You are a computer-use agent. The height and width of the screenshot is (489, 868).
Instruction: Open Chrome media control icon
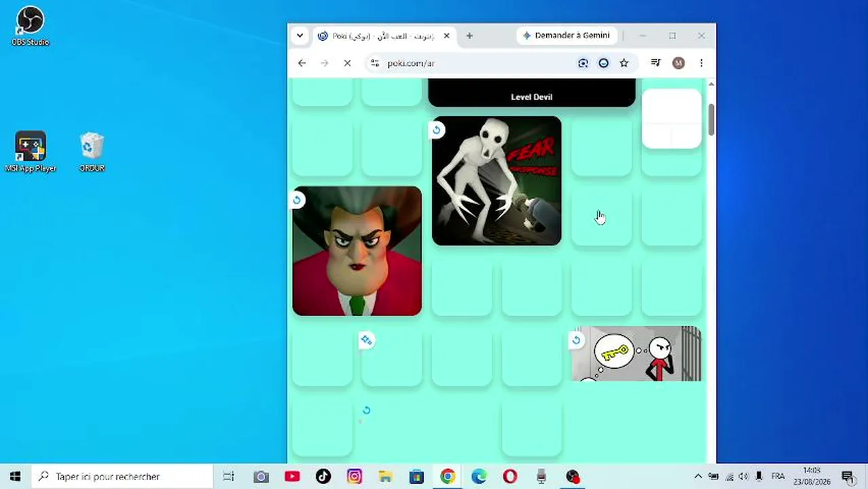pyautogui.click(x=655, y=63)
